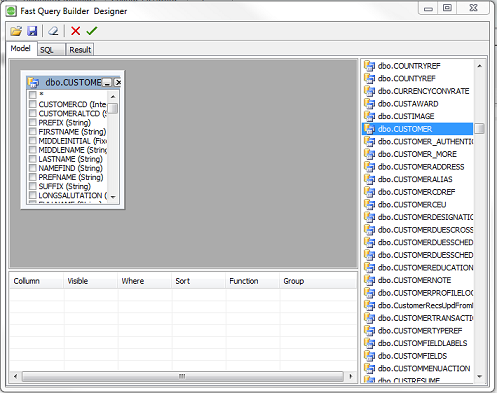Check the FIRSTNAME (String) checkbox

pyautogui.click(x=33, y=131)
